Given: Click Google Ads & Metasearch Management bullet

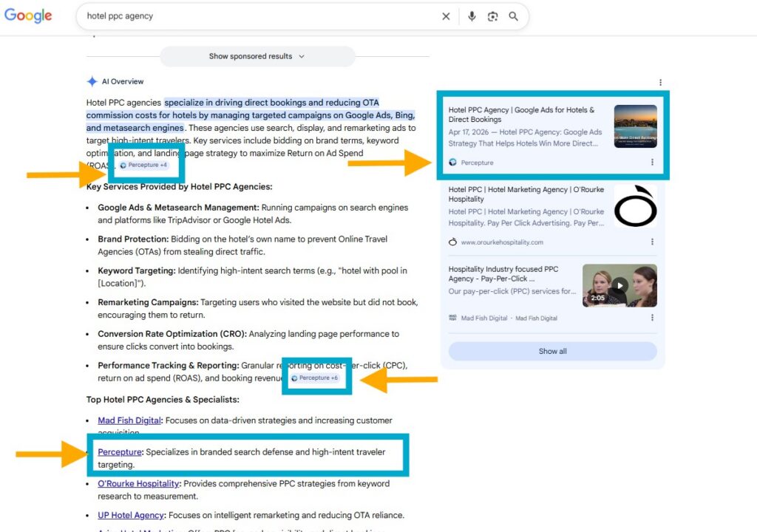Looking at the screenshot, I should (x=253, y=214).
